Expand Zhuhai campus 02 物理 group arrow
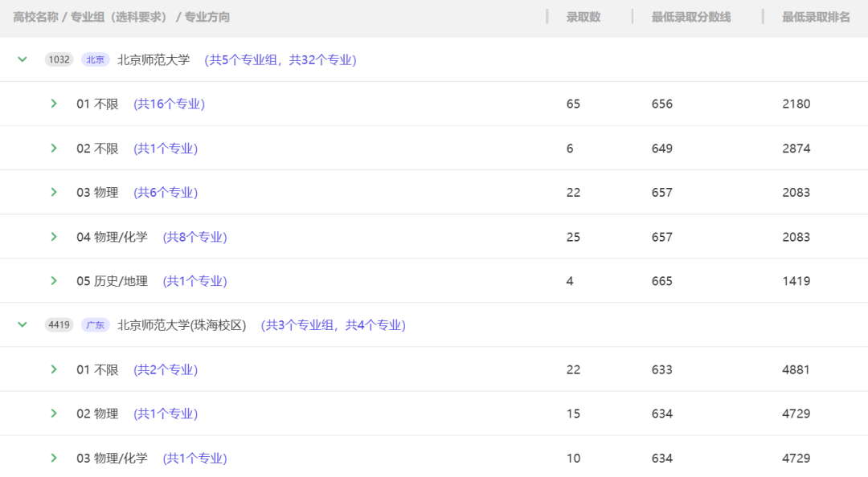The image size is (868, 477). coord(54,414)
